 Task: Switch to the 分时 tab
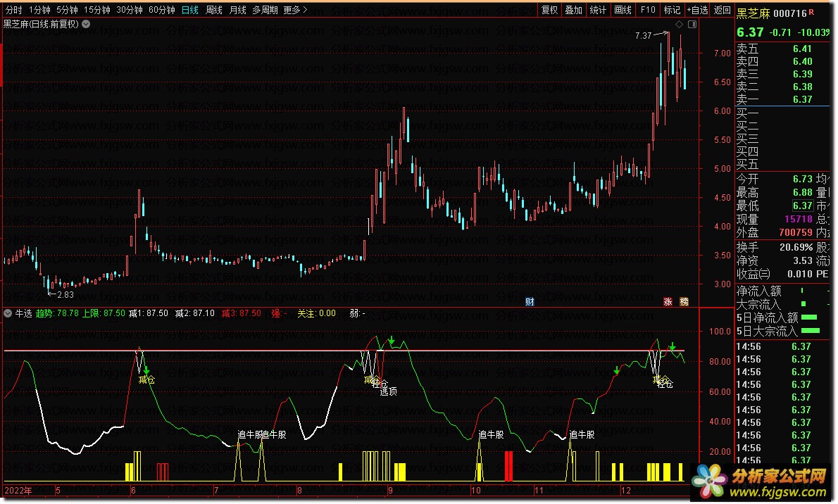tap(14, 10)
